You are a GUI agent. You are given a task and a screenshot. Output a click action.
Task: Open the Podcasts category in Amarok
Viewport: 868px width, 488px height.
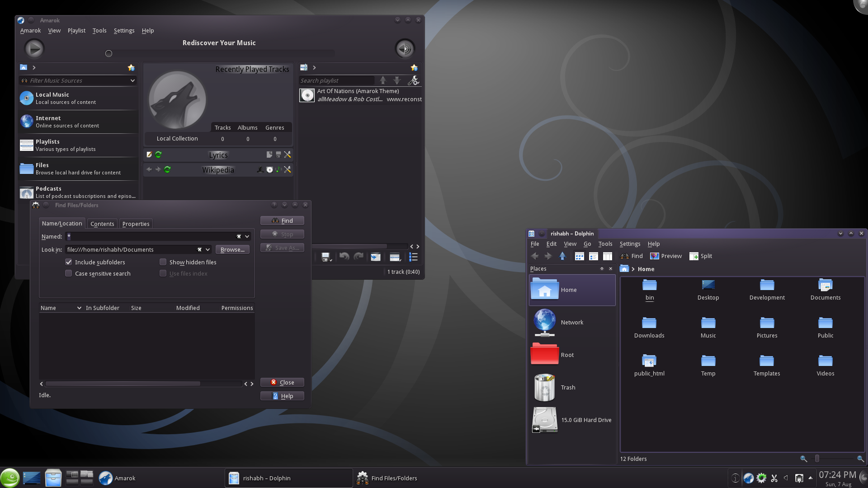pos(78,192)
